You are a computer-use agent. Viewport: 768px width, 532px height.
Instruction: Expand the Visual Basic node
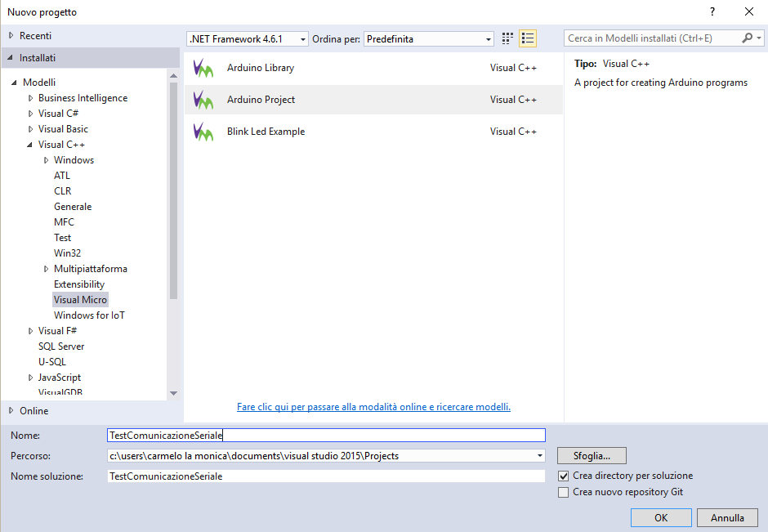coord(30,129)
